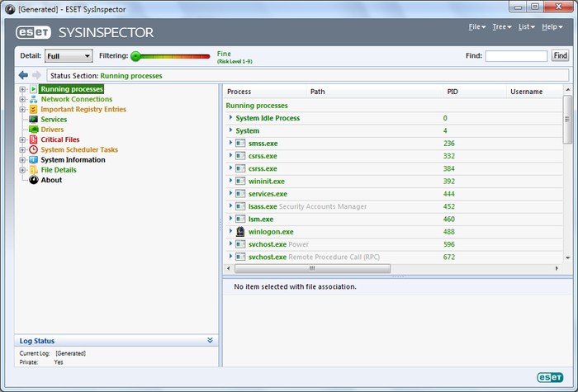Minimize the SysInspector window
Viewport: 578px width, 392px height.
519,7
